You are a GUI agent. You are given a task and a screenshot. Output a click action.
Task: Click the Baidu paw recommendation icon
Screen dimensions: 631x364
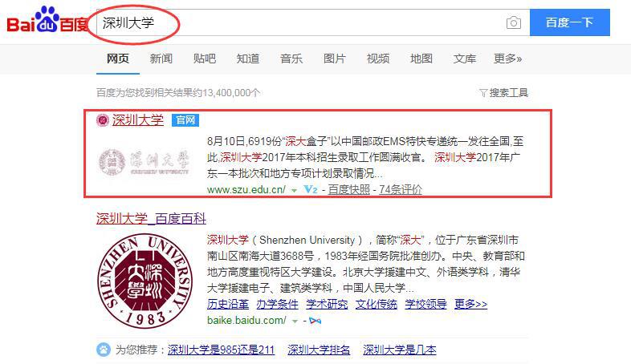pos(104,350)
